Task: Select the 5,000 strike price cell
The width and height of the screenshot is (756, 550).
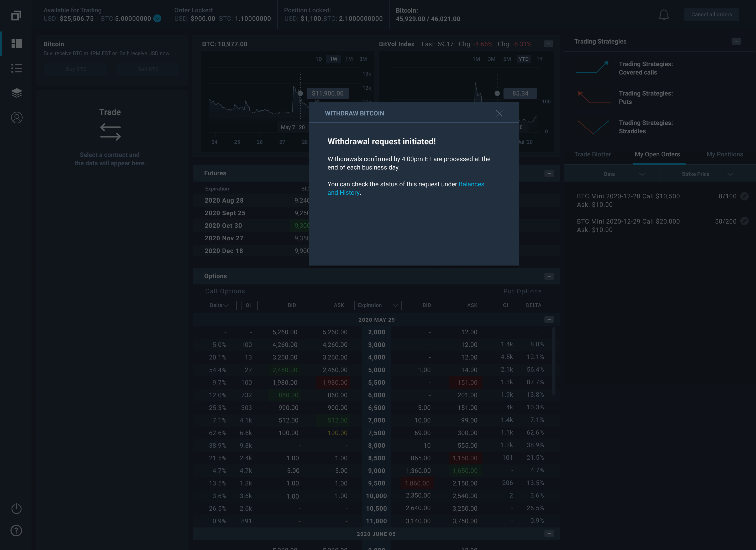Action: pyautogui.click(x=376, y=370)
